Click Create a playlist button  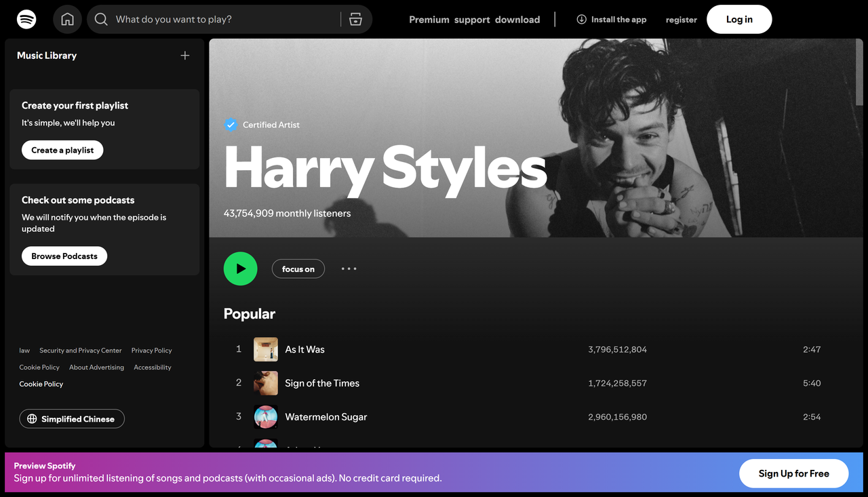(62, 150)
